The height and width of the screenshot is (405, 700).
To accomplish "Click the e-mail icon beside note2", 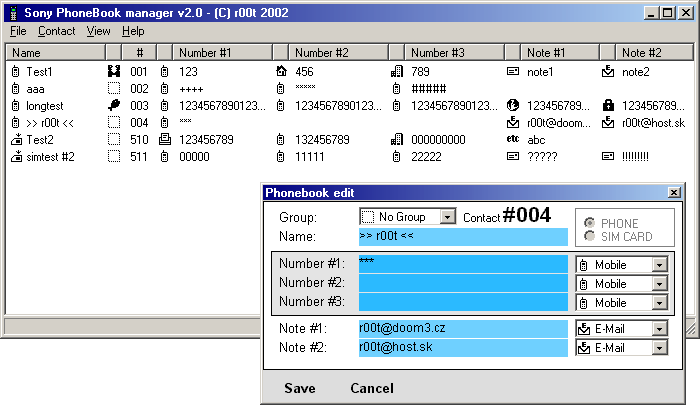I will point(608,71).
